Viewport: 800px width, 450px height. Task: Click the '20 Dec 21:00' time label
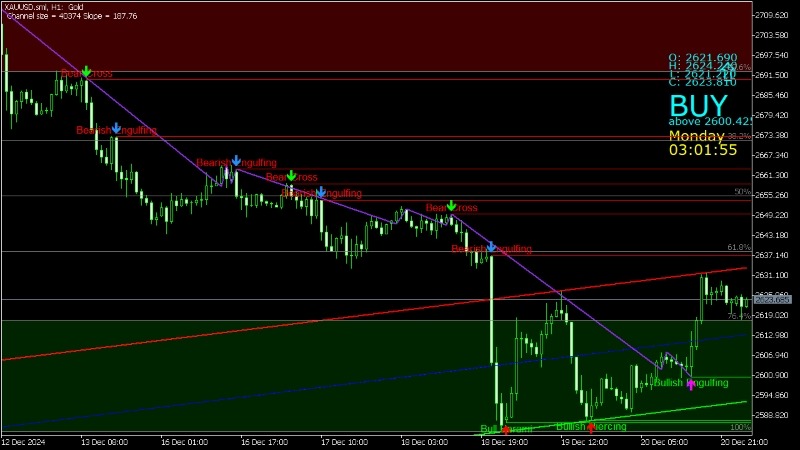point(744,442)
